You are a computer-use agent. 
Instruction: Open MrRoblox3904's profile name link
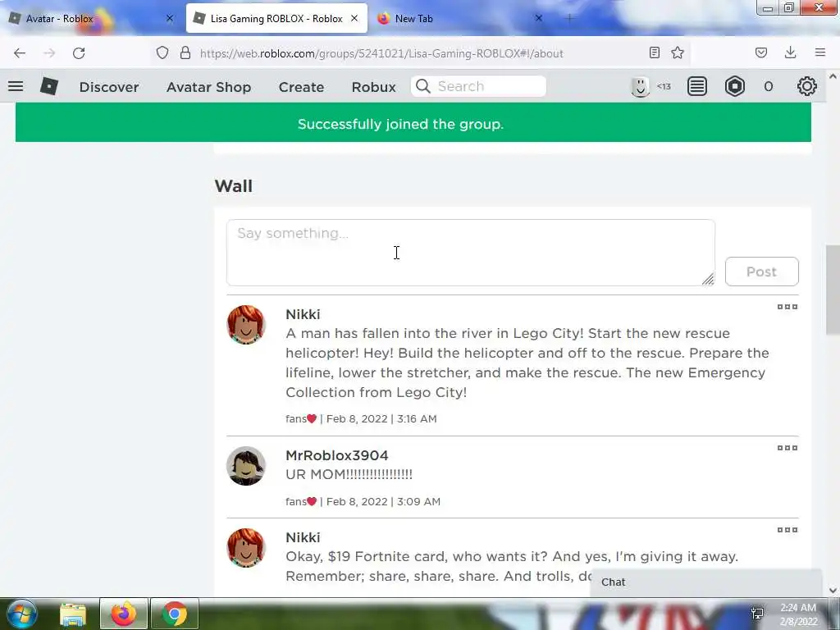pos(337,455)
